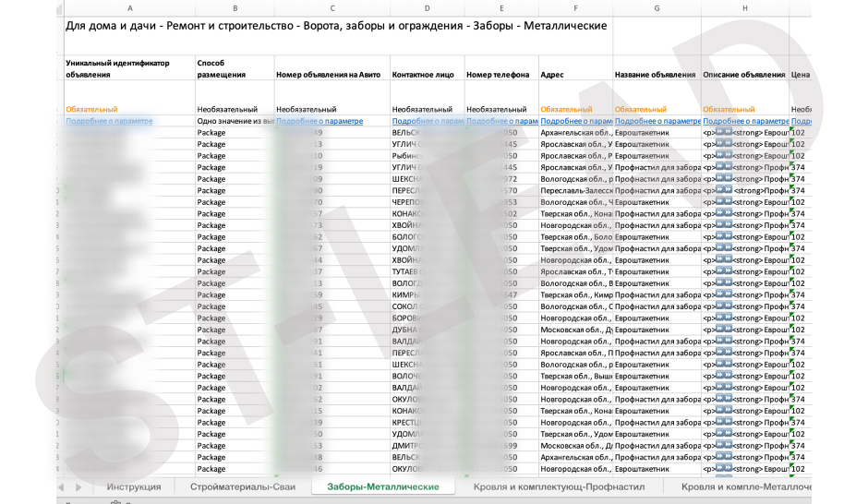The height and width of the screenshot is (504, 868).
Task: Click the 'Одно значение из' cell in column B
Action: pyautogui.click(x=235, y=121)
